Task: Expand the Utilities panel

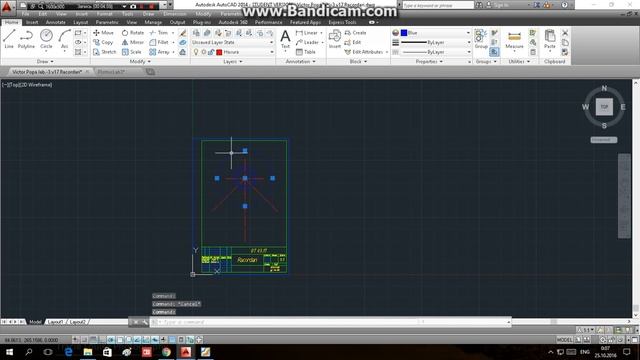Action: pyautogui.click(x=519, y=62)
